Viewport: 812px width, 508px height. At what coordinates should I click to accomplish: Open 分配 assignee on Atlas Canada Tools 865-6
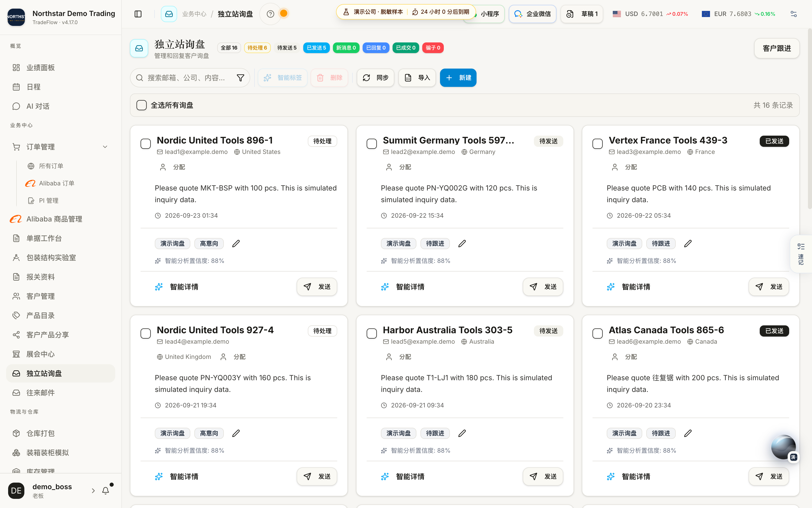pos(624,357)
